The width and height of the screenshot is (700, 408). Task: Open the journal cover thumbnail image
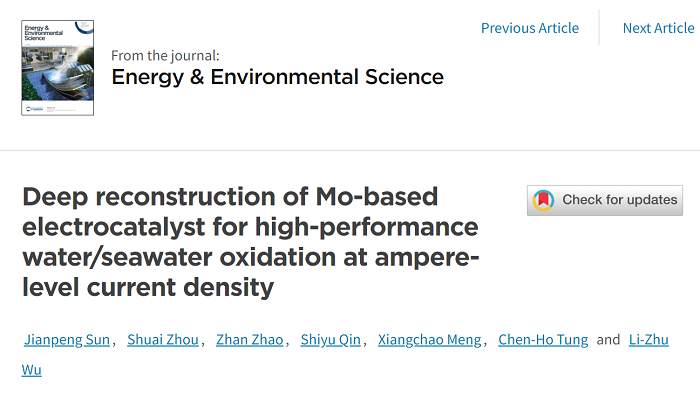57,68
